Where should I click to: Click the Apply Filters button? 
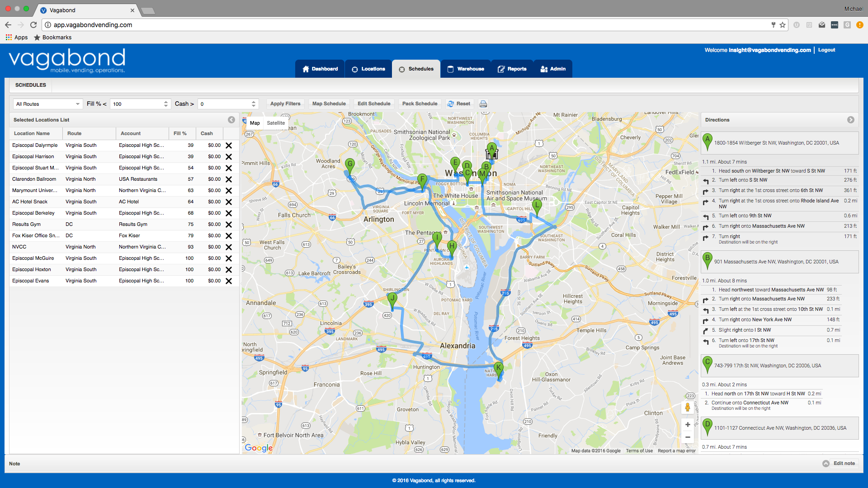pos(285,103)
